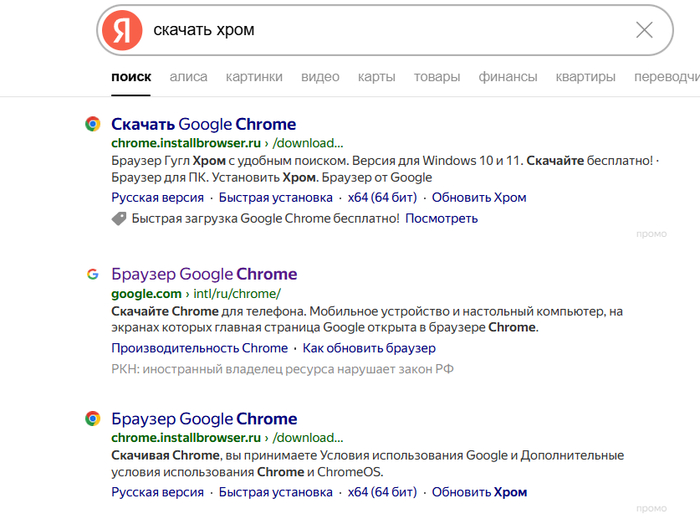Click the tag icon before Быстрая загрузка
Screen dimensions: 700x524
pos(119,218)
